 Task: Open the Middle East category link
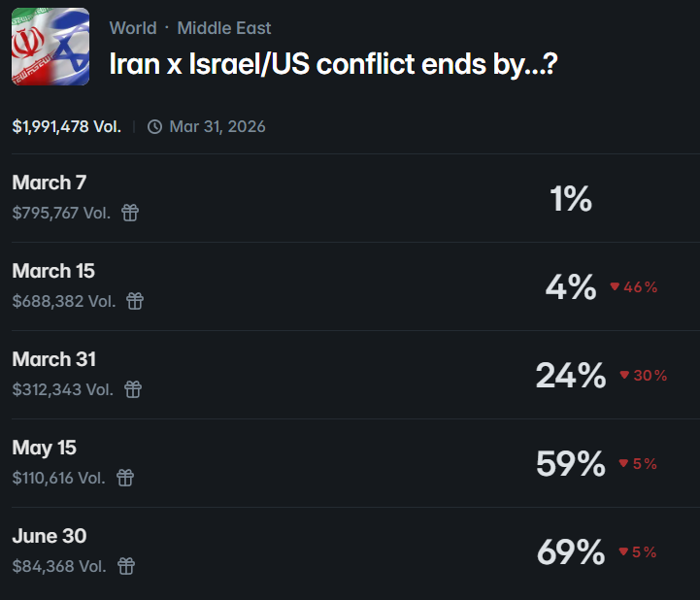pyautogui.click(x=224, y=28)
